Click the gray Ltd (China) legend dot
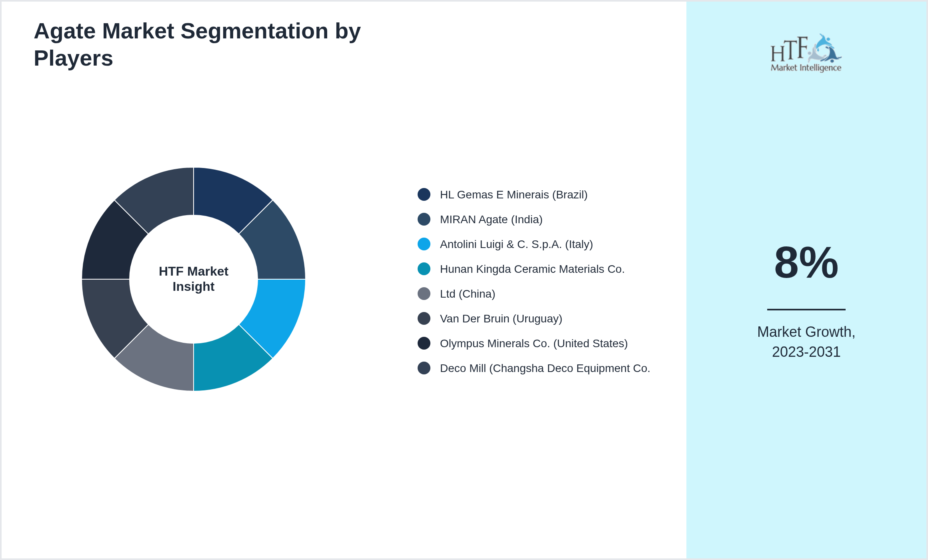Screen dimensions: 928x560 424,294
